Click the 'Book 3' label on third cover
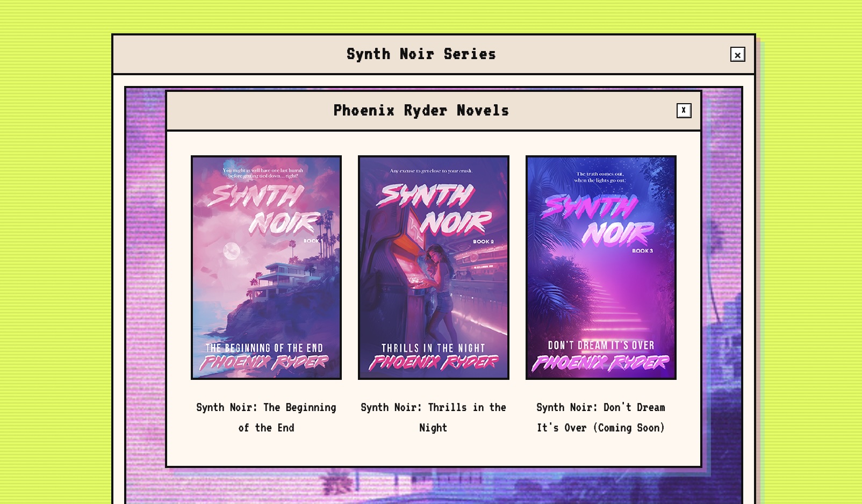This screenshot has height=504, width=862. pyautogui.click(x=642, y=251)
